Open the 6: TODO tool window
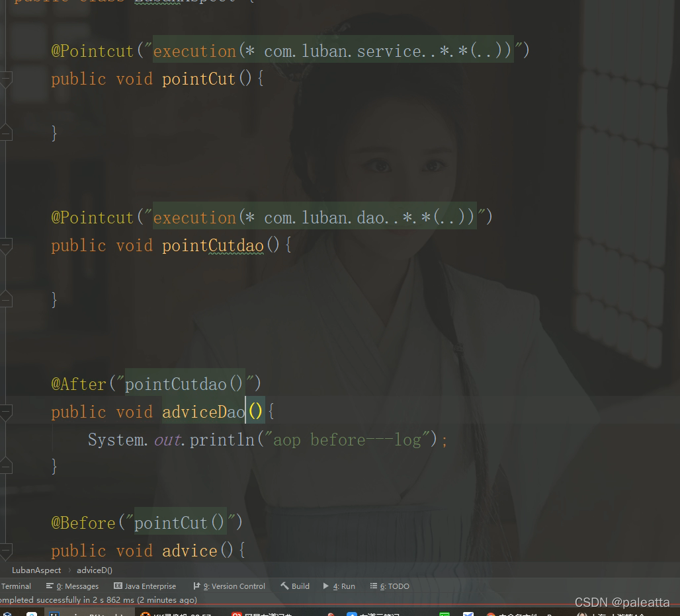The width and height of the screenshot is (680, 616). 390,586
